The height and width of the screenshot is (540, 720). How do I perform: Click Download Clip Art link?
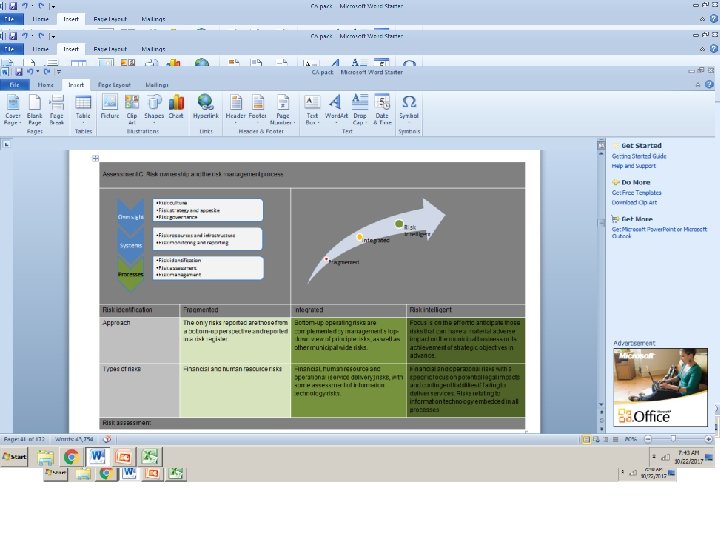click(x=634, y=202)
